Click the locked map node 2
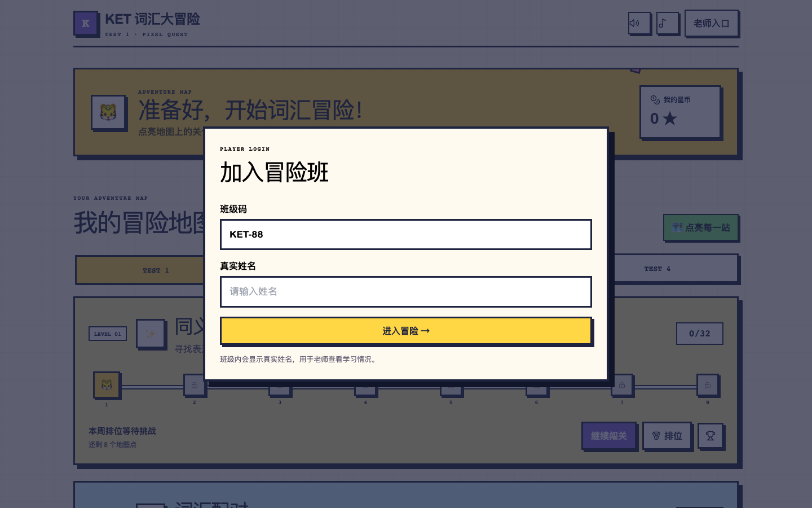 click(194, 385)
